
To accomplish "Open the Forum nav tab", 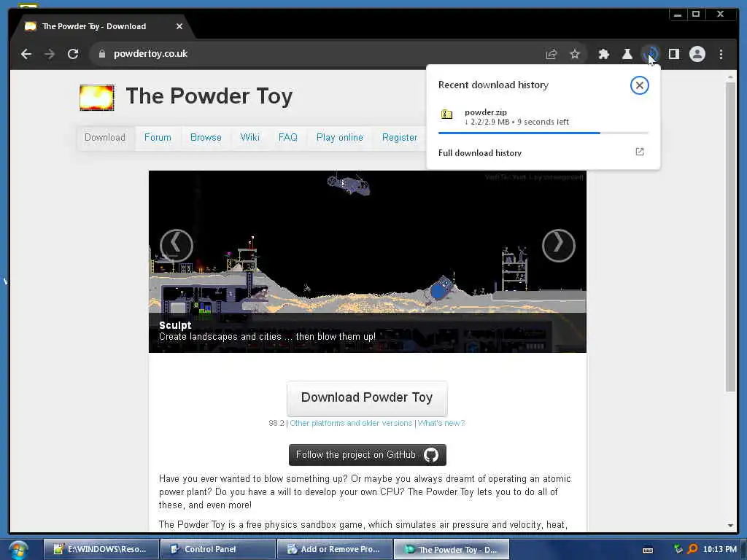I will click(x=158, y=138).
